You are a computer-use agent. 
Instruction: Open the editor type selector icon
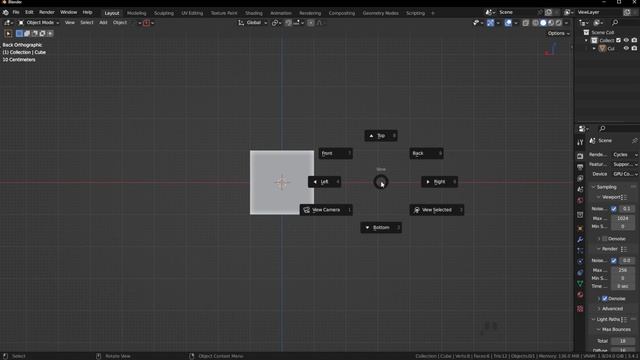8,23
